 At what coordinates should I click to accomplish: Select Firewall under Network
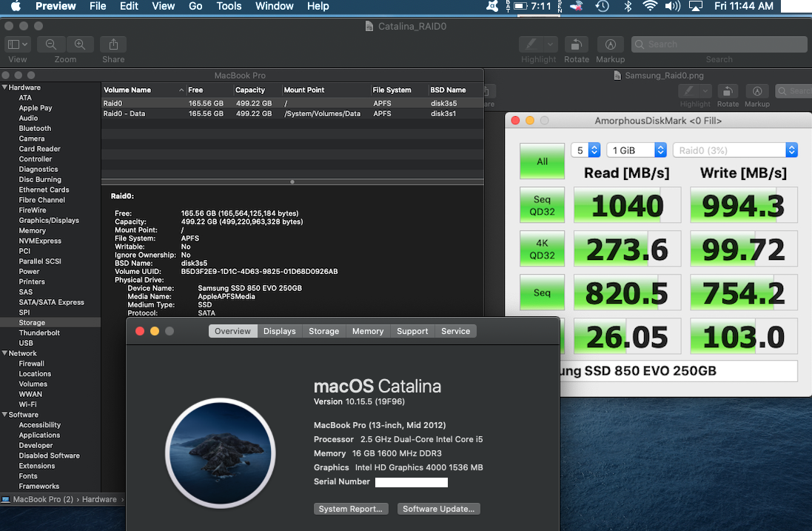(32, 364)
